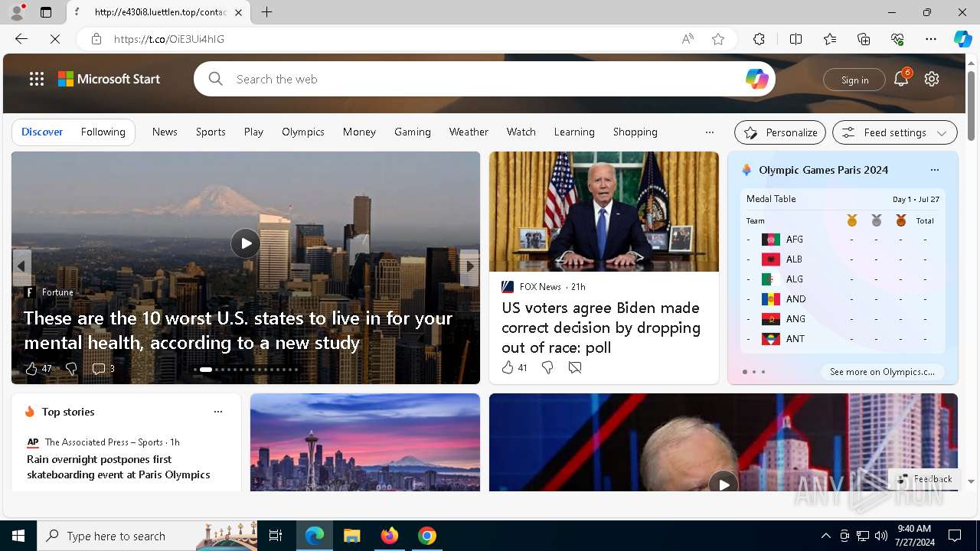Open the News category
Viewport: 980px width, 551px height.
click(x=165, y=132)
